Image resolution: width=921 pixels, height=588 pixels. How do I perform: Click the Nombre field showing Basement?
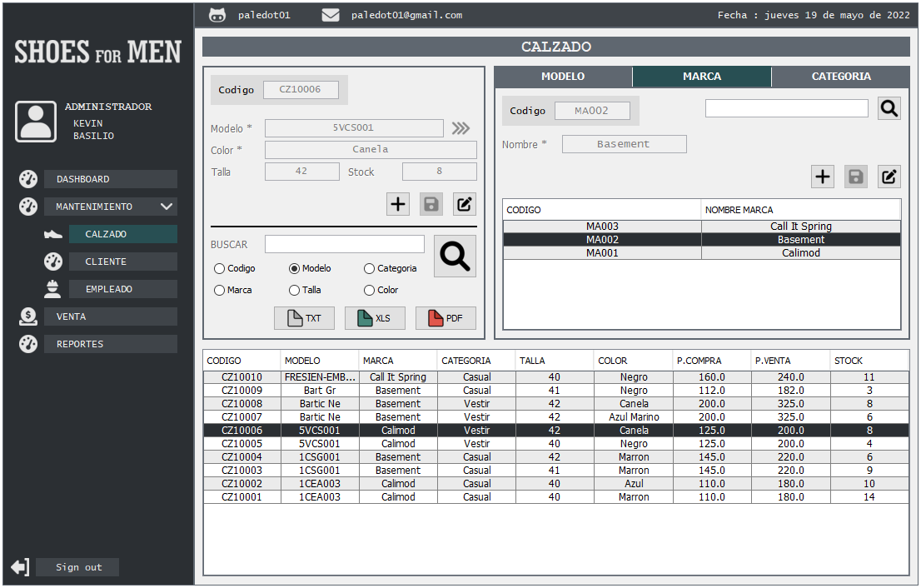624,145
